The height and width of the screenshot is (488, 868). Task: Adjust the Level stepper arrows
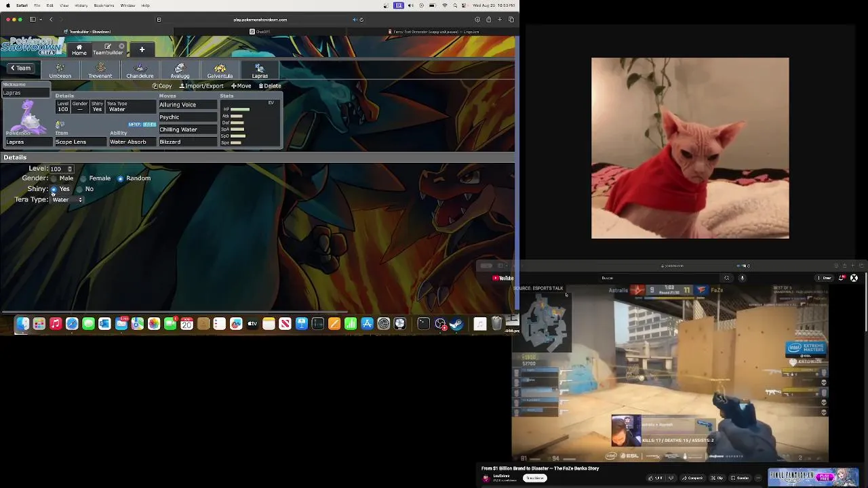[70, 169]
